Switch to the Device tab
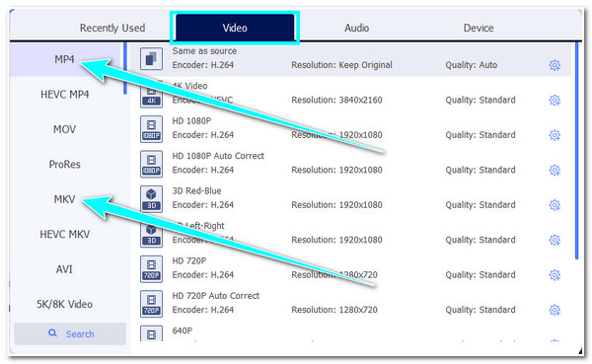Viewport: 592px width, 364px height. pos(479,28)
